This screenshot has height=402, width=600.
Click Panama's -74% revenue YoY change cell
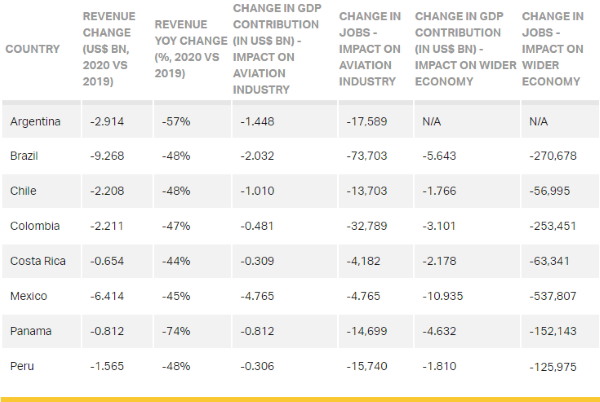177,331
